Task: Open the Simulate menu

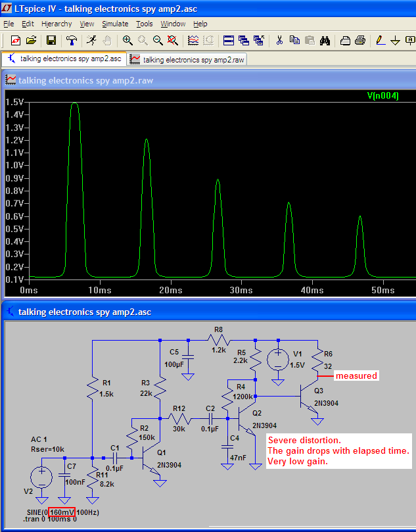Action: (x=115, y=24)
